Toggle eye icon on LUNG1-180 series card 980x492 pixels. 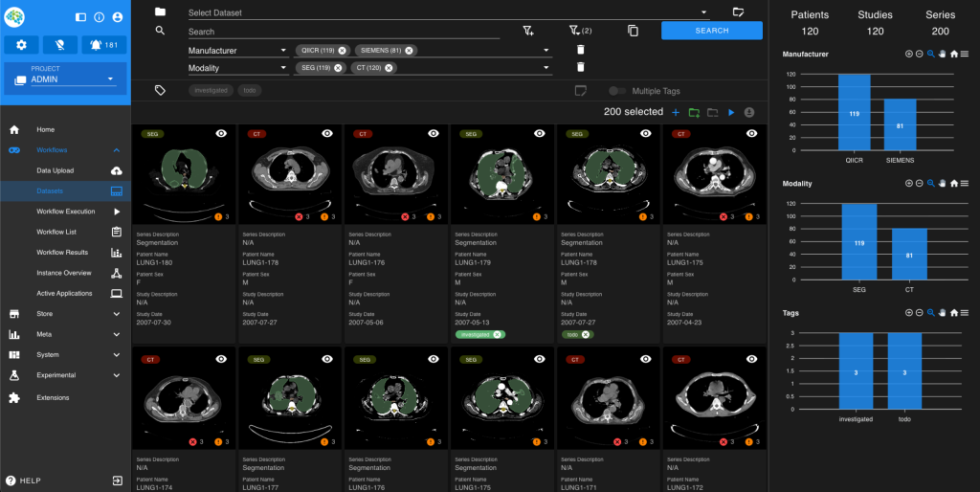pyautogui.click(x=221, y=135)
